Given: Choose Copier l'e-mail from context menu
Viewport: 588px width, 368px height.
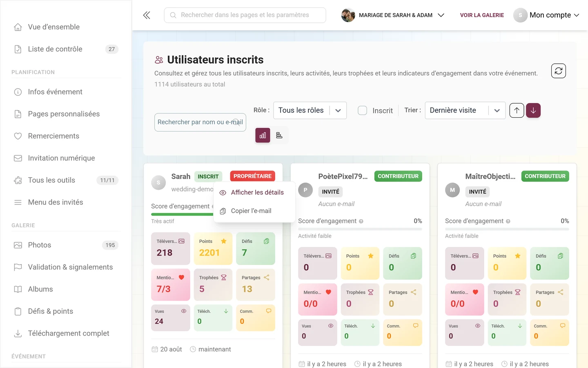Looking at the screenshot, I should point(254,211).
